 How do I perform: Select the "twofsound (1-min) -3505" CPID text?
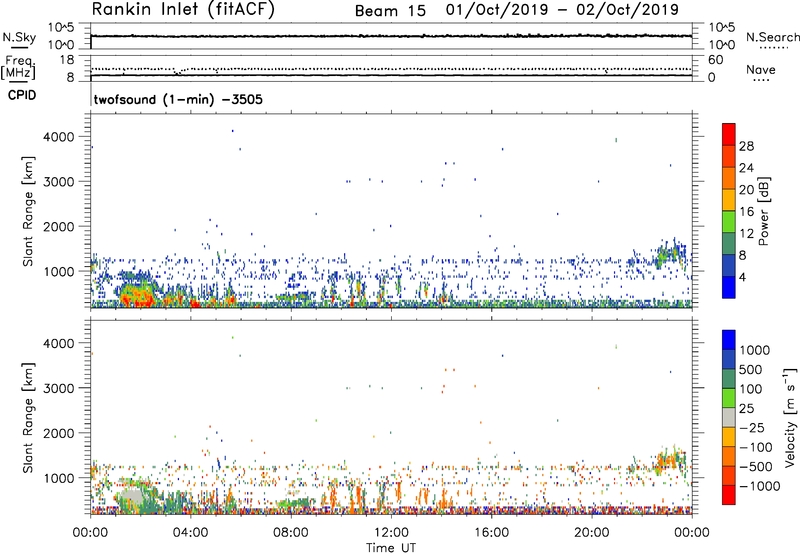click(x=178, y=99)
